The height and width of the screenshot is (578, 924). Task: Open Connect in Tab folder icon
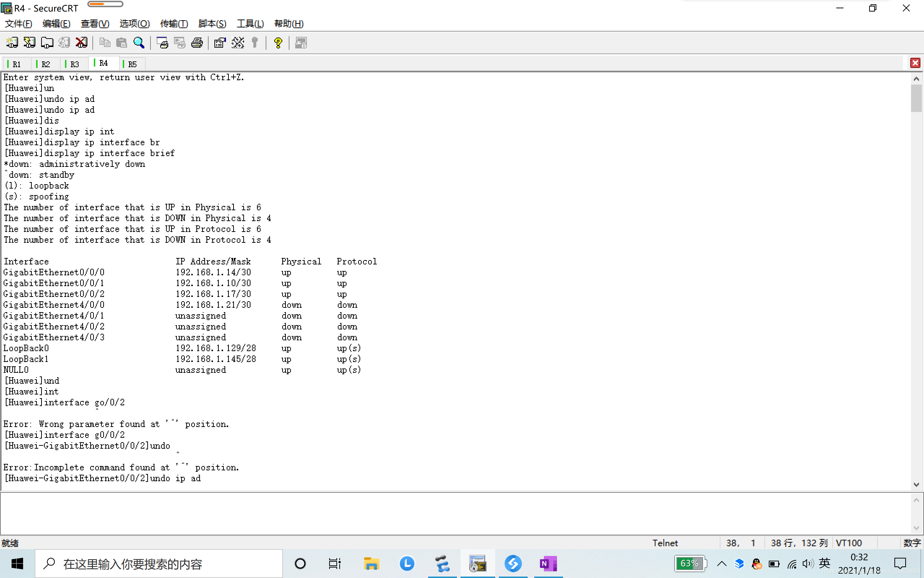[47, 42]
